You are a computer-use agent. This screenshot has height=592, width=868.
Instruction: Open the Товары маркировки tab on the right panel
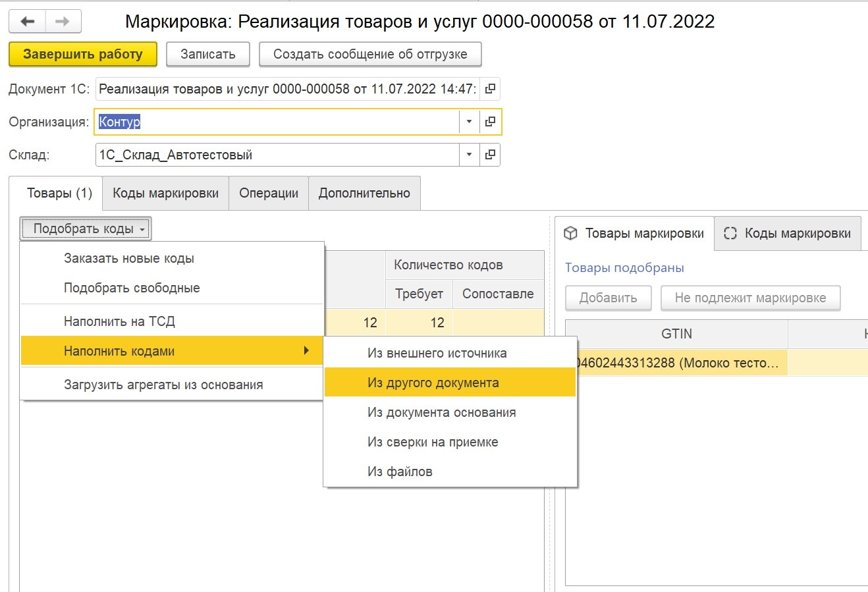[x=635, y=233]
